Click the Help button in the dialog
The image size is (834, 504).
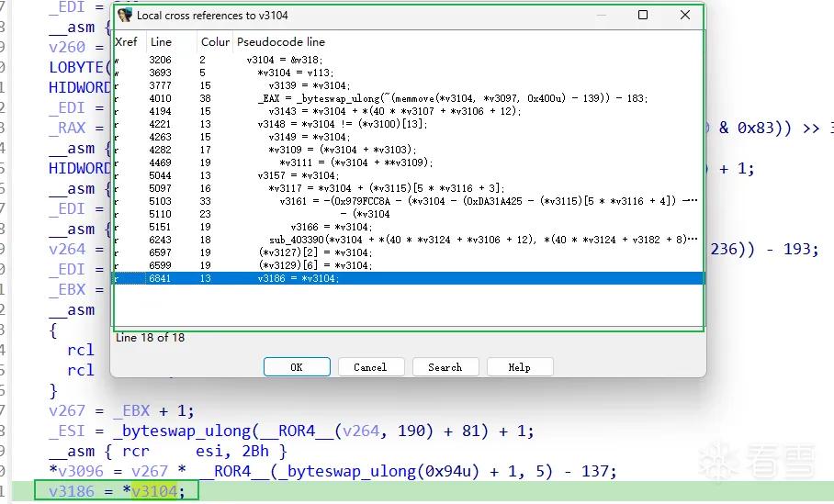[520, 367]
